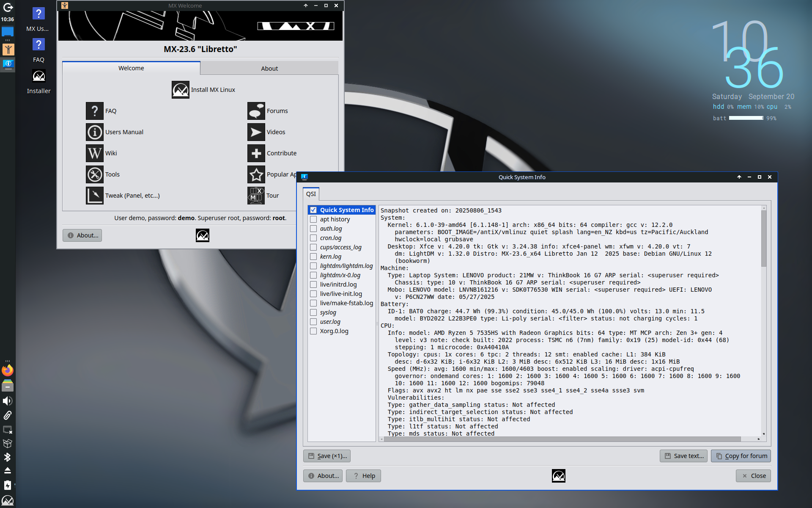
Task: Open the FAQ question mark icon in Welcome
Action: [95, 111]
